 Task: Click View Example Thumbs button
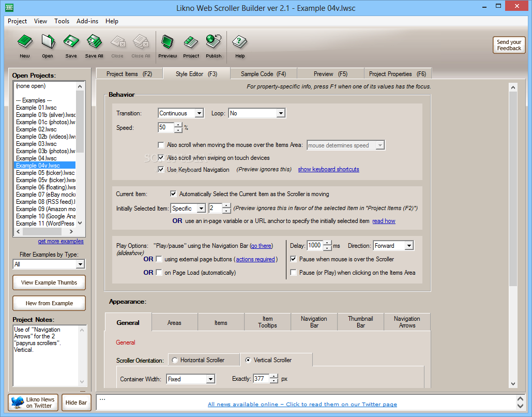click(x=49, y=282)
